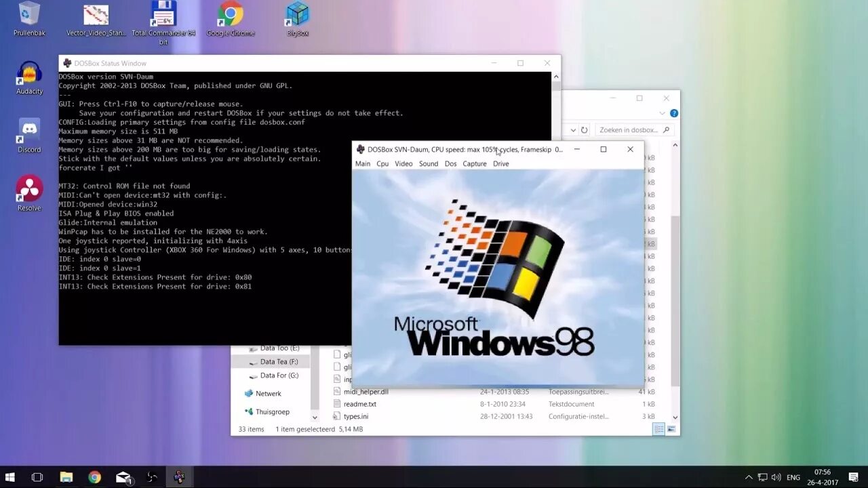Click the types.ini type Configuratie-instel
This screenshot has width=868, height=488.
tap(578, 416)
